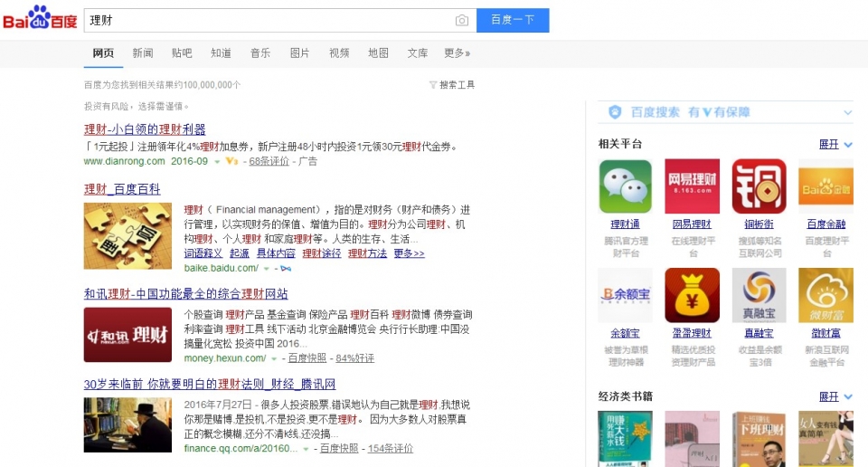Open the 百度金融 text link

[826, 224]
